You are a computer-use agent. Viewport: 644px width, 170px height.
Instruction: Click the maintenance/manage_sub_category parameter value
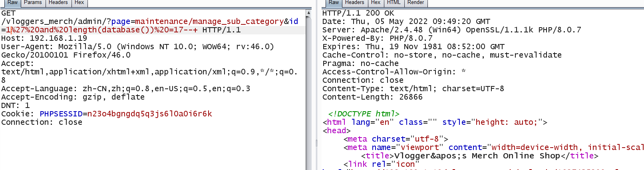209,22
